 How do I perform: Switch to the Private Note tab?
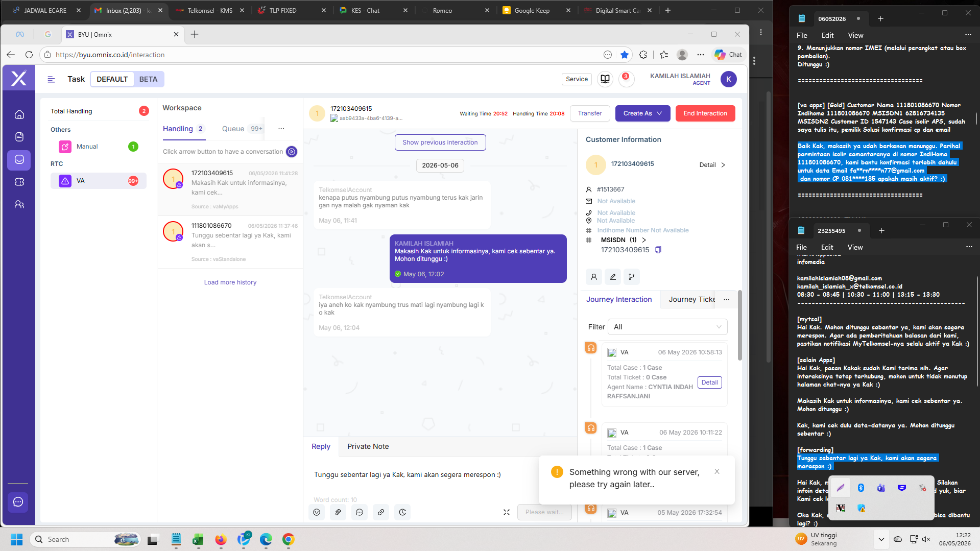[368, 446]
